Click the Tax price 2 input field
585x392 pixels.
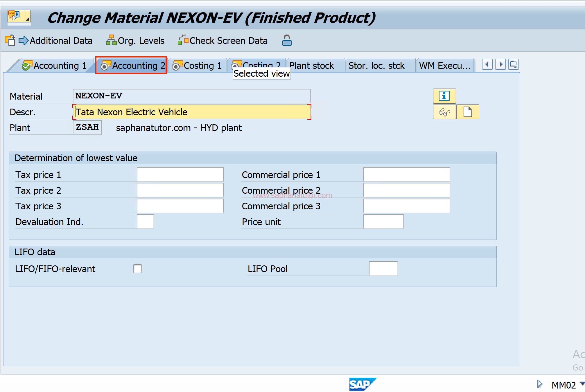[x=180, y=190]
